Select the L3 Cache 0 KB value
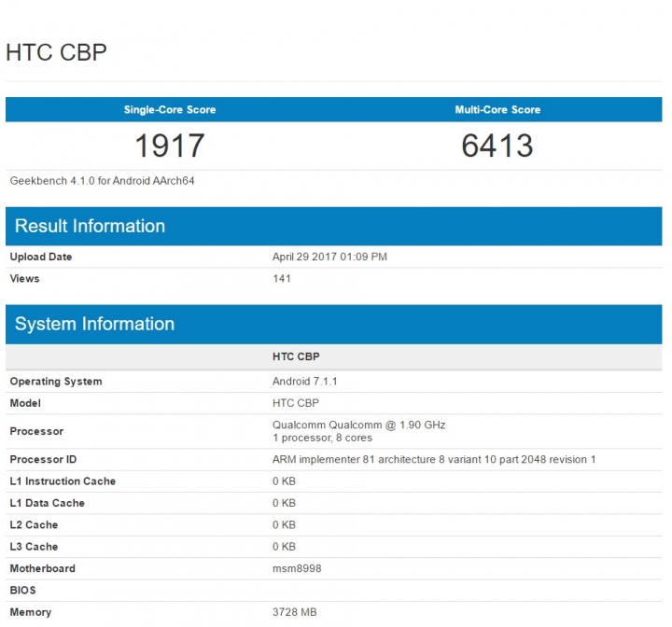The height and width of the screenshot is (627, 672). point(284,547)
